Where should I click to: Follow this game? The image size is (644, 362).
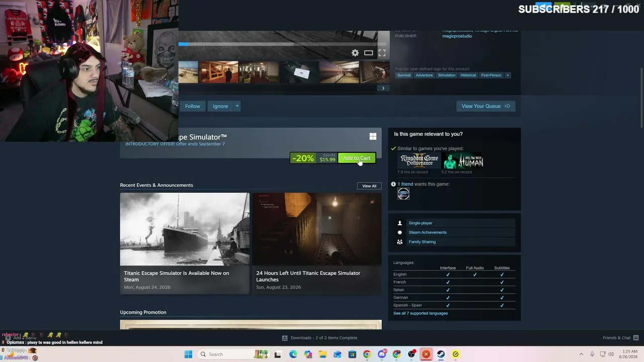pyautogui.click(x=192, y=106)
